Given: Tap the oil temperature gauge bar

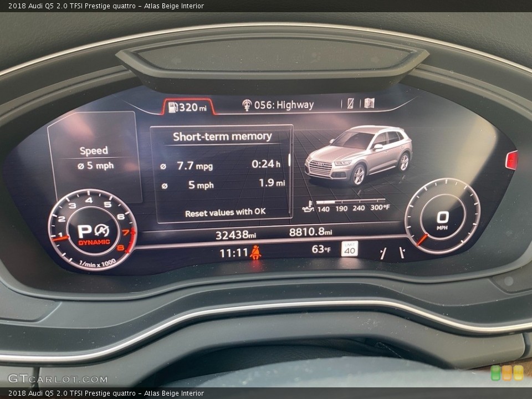Looking at the screenshot, I should click(x=351, y=202).
